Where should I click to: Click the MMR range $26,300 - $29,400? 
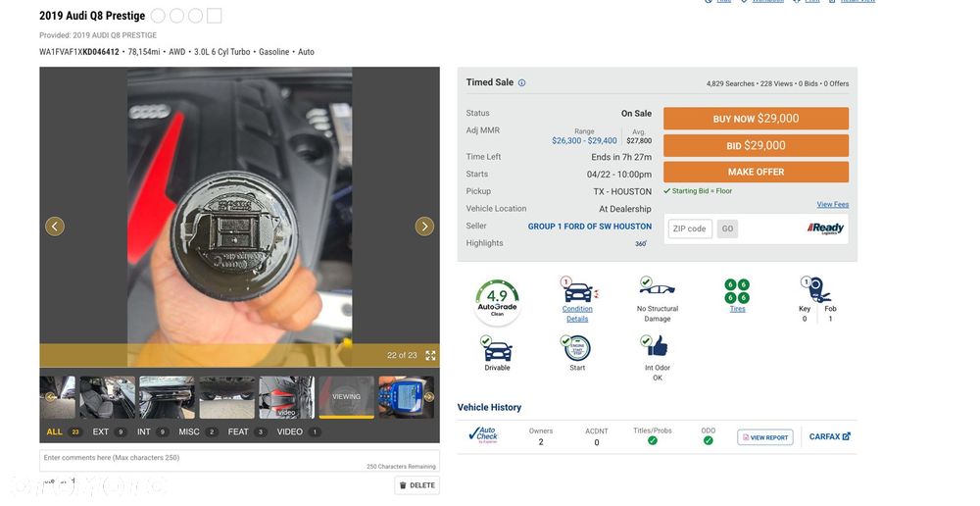click(584, 141)
